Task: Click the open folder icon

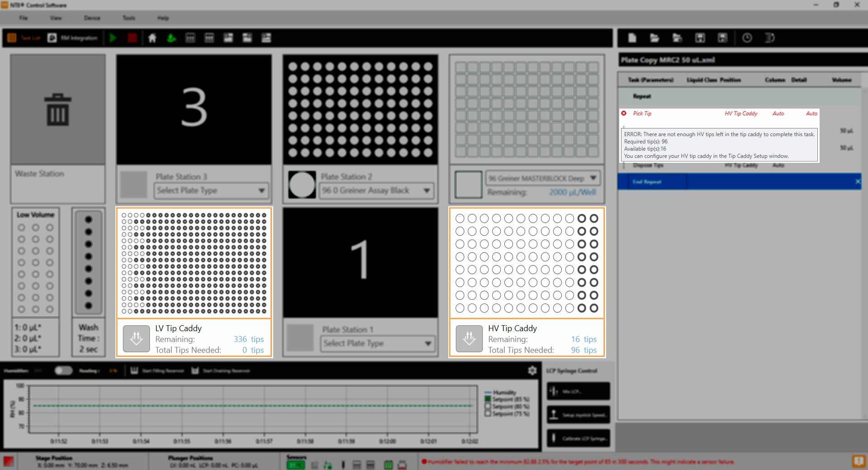Action: tap(654, 38)
